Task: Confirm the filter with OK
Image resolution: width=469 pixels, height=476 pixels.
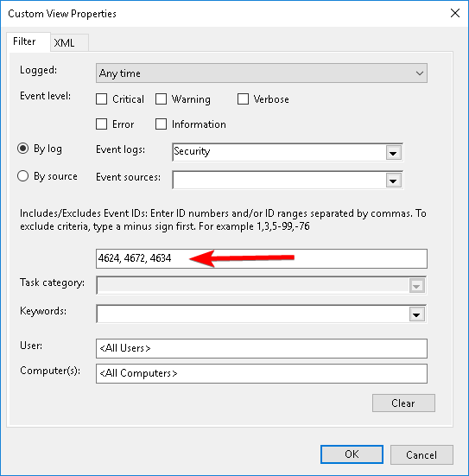Action: (352, 454)
